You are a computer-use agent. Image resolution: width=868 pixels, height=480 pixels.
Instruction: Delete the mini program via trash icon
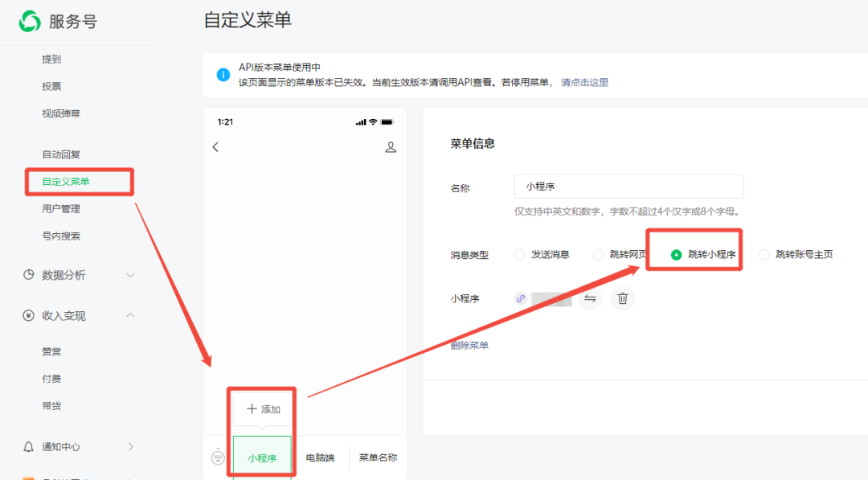click(x=622, y=299)
